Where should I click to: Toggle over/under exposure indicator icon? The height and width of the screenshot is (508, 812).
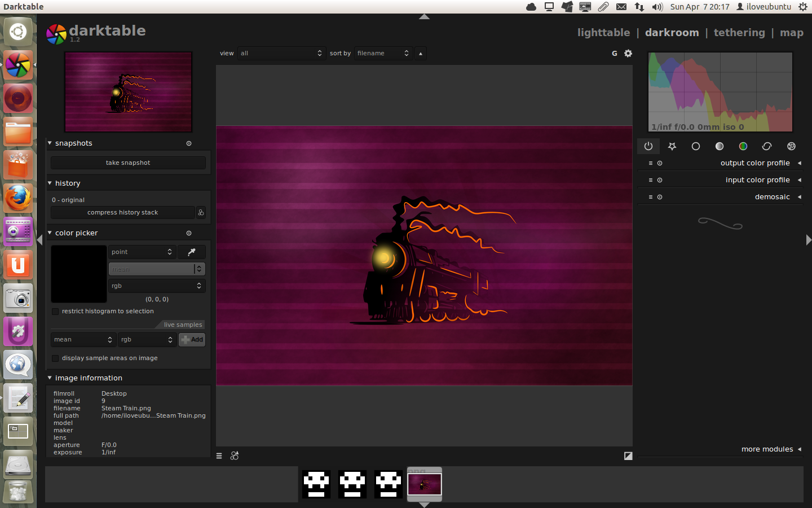pyautogui.click(x=628, y=456)
